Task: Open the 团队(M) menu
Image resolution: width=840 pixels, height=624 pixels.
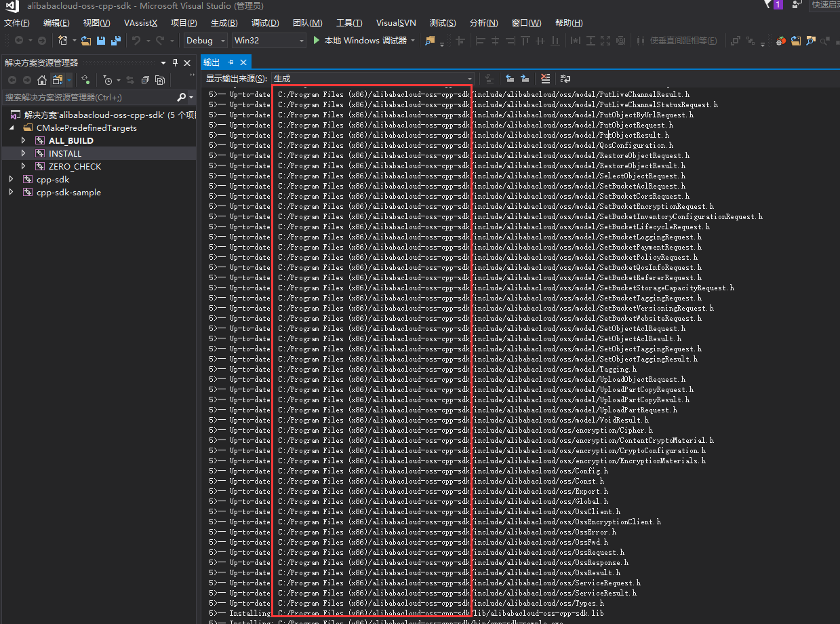Action: point(308,23)
